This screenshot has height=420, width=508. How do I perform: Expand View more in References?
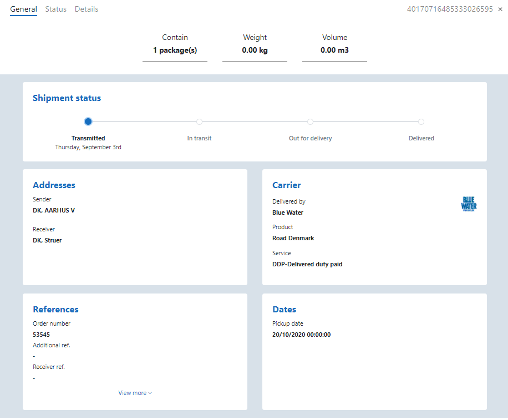[135, 393]
